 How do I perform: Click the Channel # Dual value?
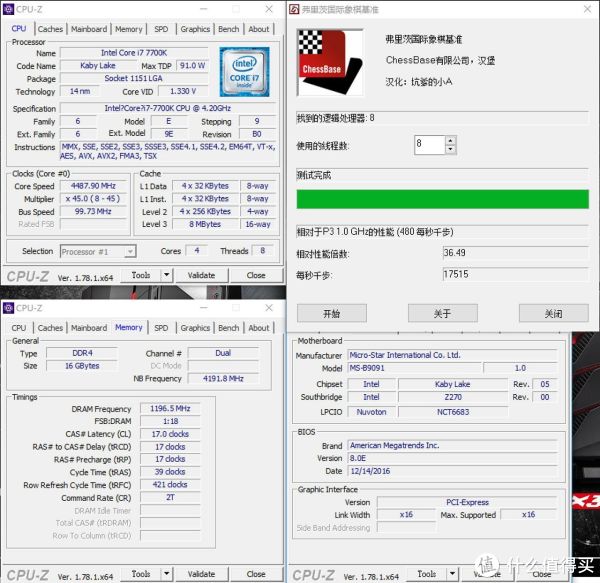click(223, 353)
